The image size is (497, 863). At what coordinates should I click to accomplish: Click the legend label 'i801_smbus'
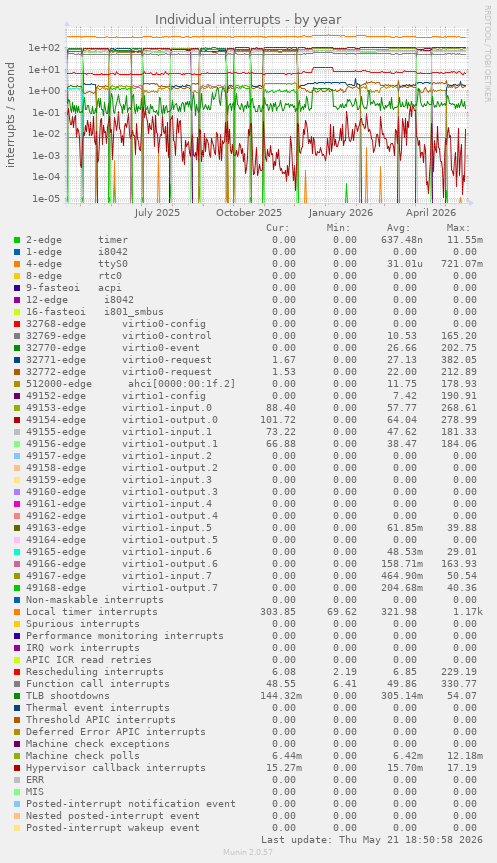coord(134,312)
